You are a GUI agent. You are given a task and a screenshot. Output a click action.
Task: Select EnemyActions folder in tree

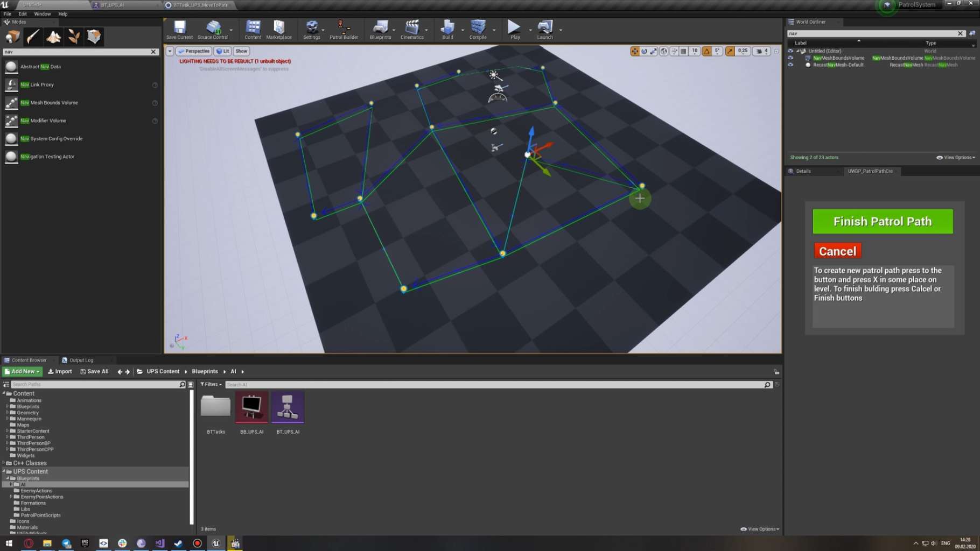pyautogui.click(x=36, y=491)
